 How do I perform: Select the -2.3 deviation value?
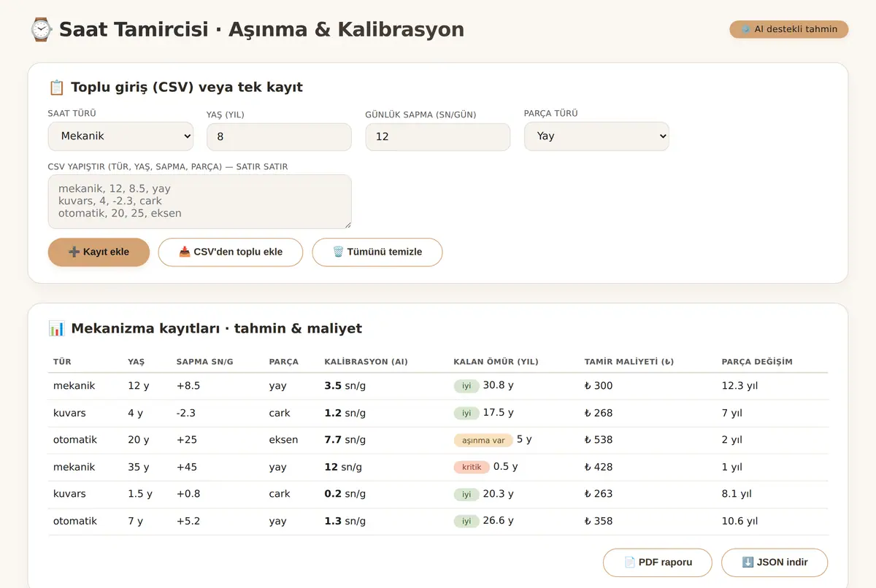coord(187,413)
